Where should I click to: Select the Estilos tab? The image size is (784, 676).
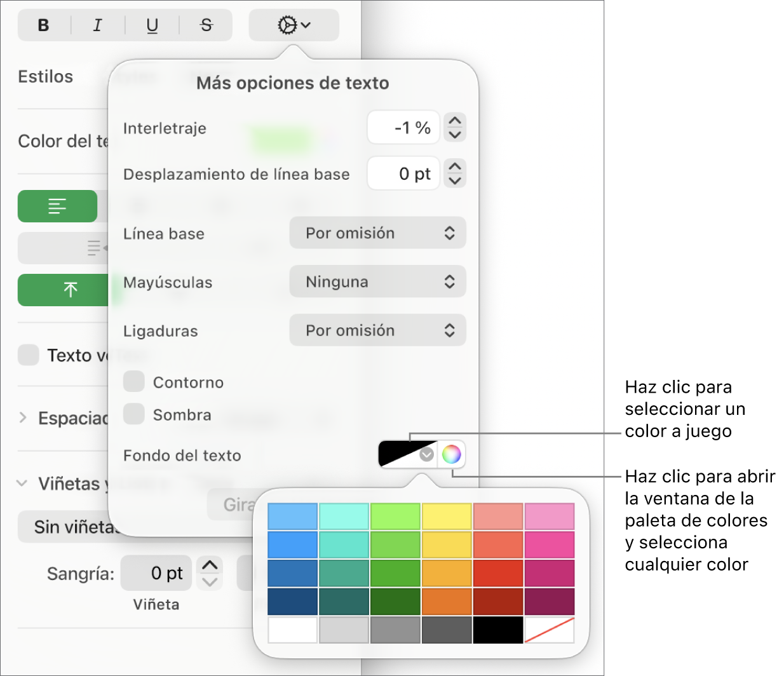(46, 77)
